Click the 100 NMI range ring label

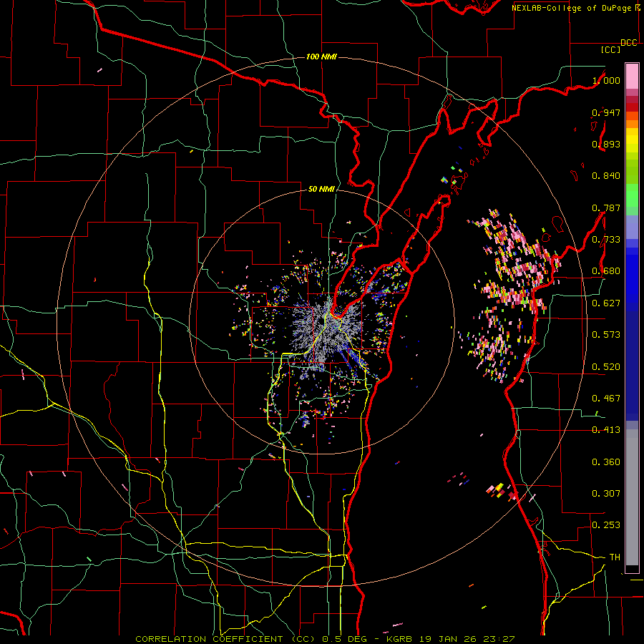point(321,57)
